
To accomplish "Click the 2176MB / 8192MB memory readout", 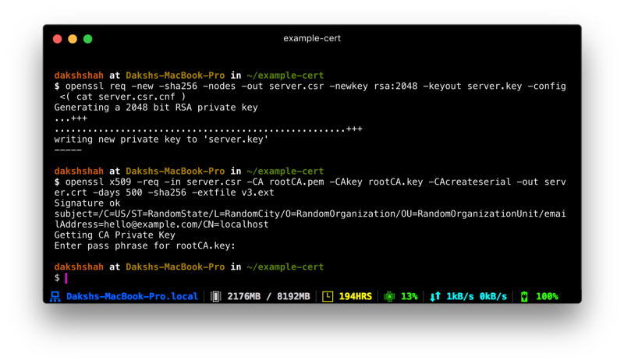I will coord(268,296).
